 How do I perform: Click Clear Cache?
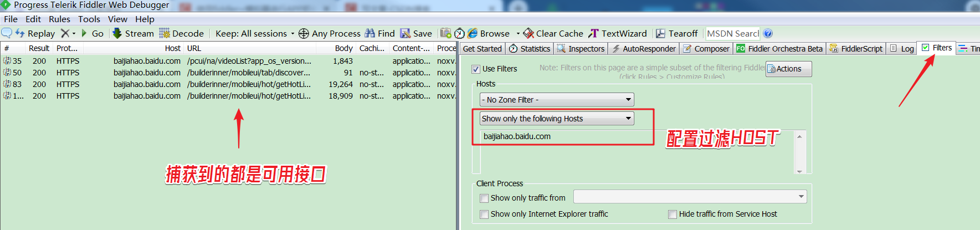553,33
